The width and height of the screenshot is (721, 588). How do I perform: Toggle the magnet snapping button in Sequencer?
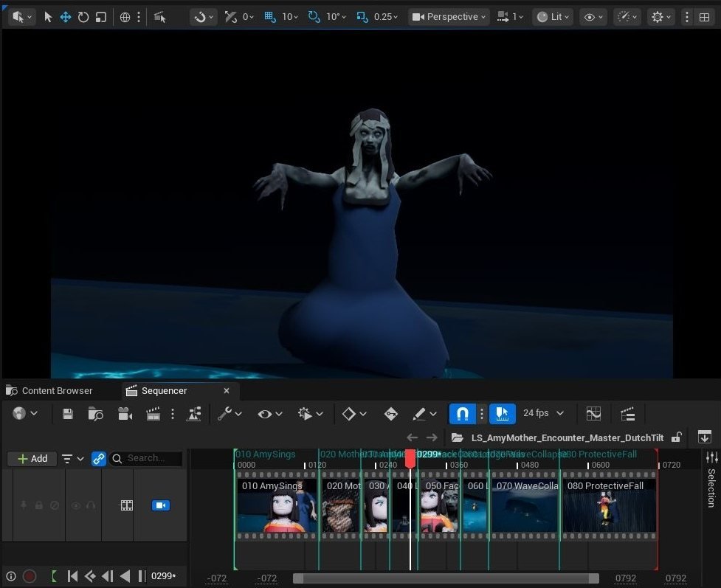[x=463, y=414]
